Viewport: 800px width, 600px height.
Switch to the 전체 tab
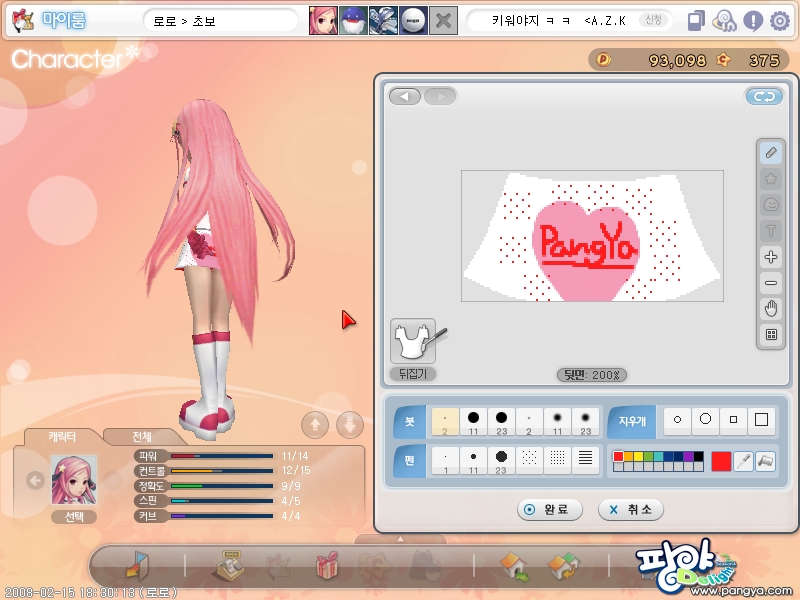(142, 437)
